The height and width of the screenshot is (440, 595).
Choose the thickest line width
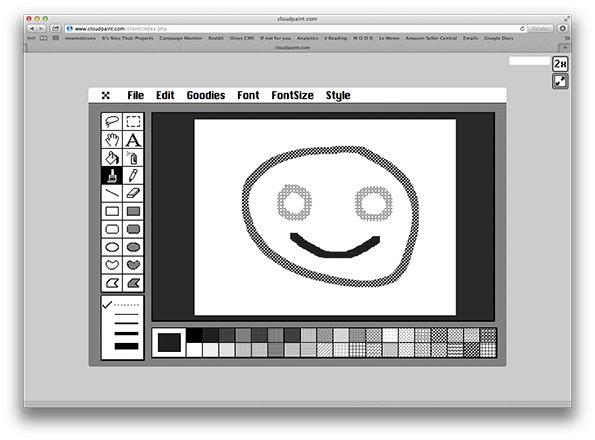pos(126,346)
